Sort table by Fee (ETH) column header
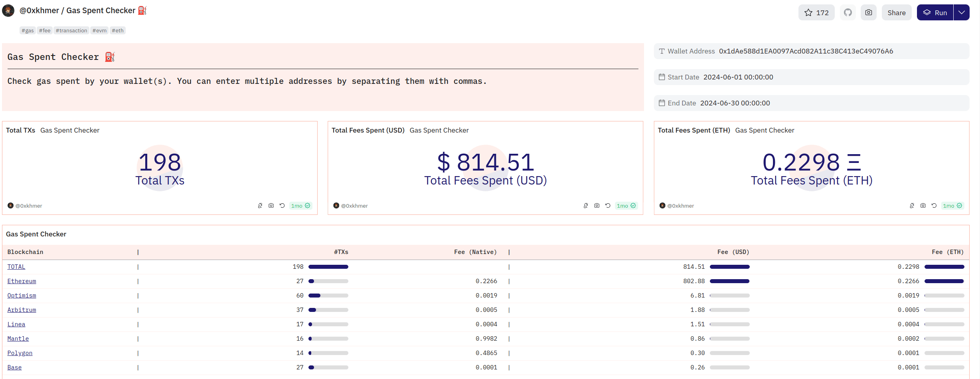Screen dimensions: 980x379 [x=948, y=252]
